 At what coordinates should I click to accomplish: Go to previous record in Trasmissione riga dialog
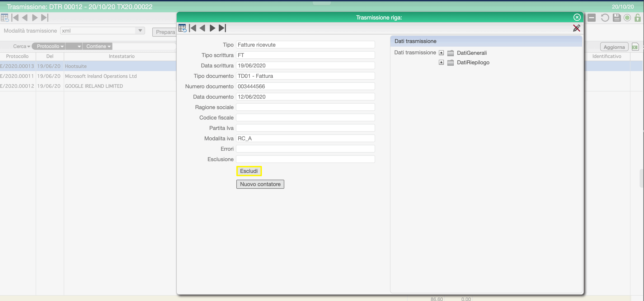202,28
